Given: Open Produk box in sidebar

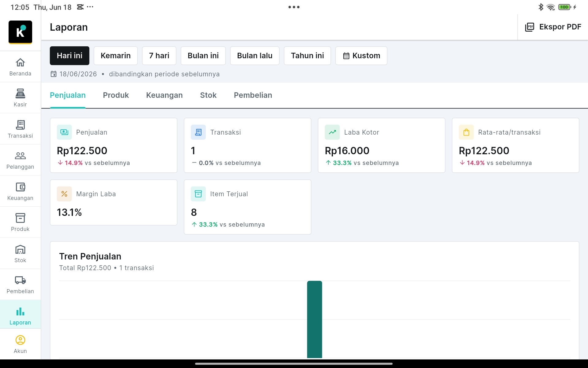Looking at the screenshot, I should pos(20,222).
